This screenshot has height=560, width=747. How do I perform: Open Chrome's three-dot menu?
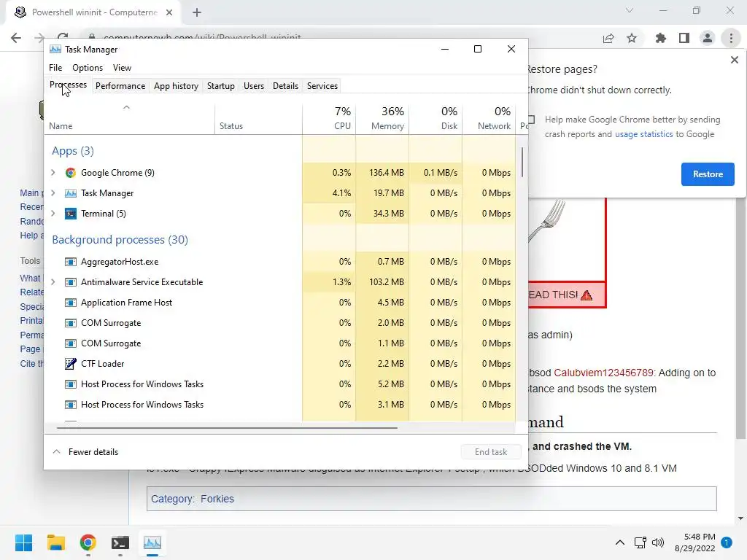[731, 38]
